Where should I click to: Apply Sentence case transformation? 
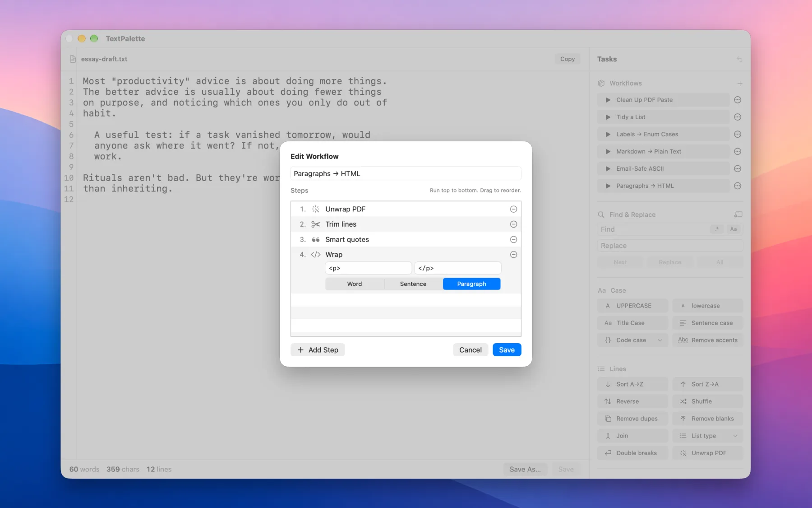(708, 323)
